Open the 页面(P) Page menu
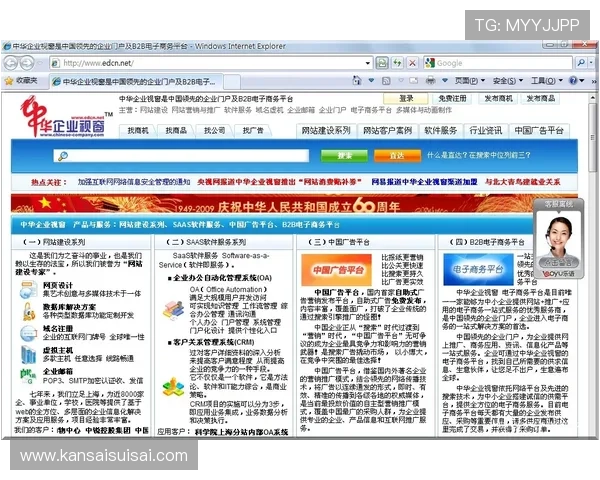The height and width of the screenshot is (480, 600). click(x=470, y=81)
